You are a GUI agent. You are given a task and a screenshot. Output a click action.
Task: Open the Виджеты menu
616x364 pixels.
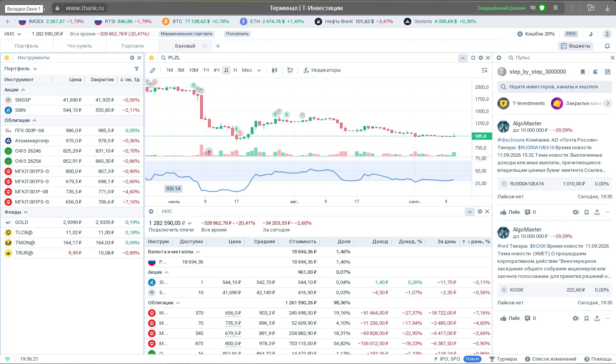[x=576, y=46]
